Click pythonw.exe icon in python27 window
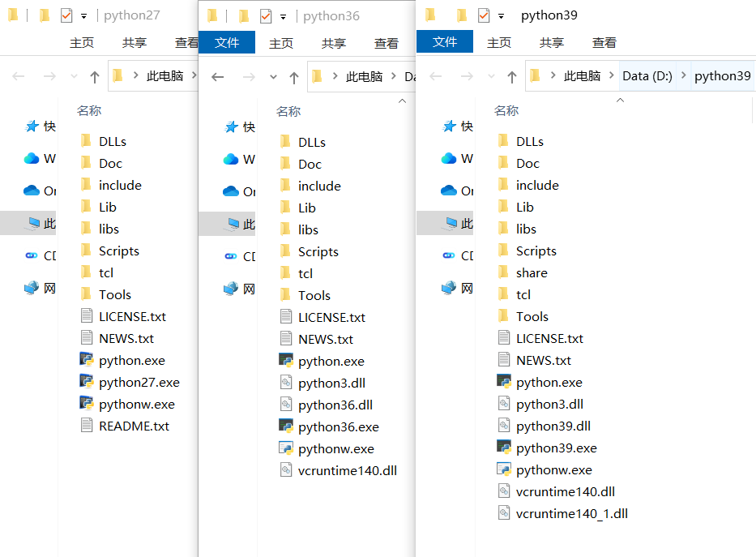The image size is (756, 557). (87, 404)
